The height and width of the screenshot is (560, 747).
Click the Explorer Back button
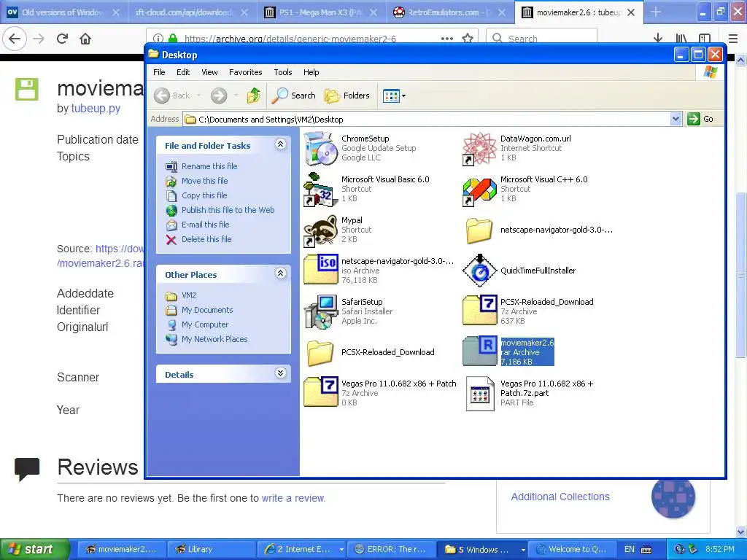click(172, 96)
